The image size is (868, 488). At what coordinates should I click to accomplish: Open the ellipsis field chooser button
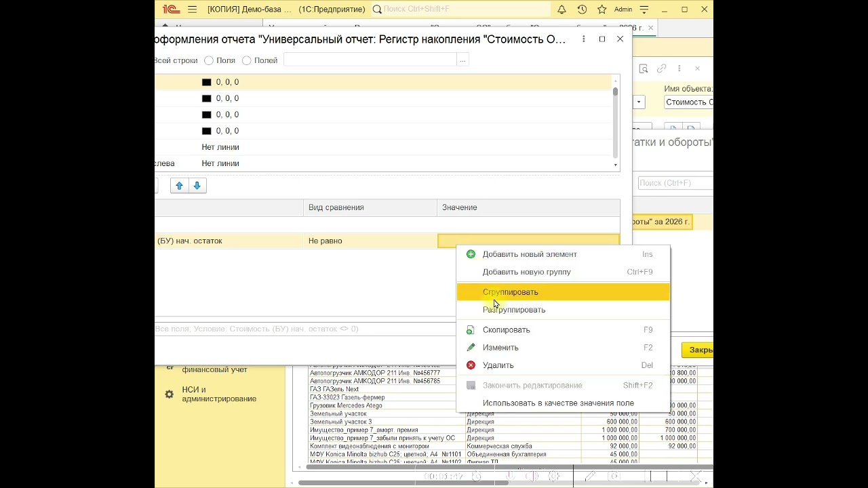pos(462,60)
